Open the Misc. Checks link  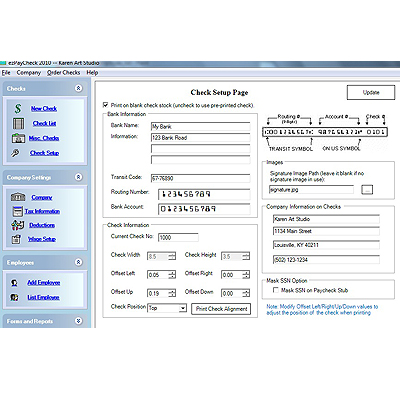[44, 138]
